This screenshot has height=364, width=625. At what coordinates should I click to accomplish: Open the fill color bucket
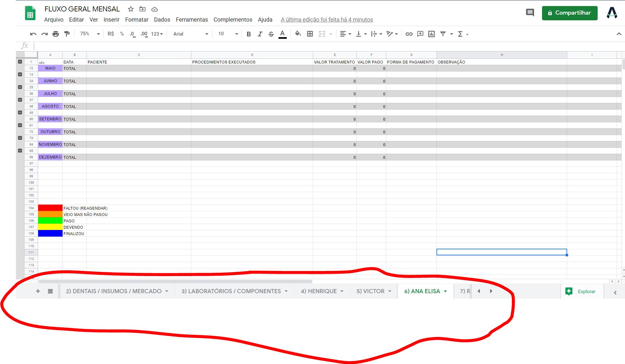[298, 34]
